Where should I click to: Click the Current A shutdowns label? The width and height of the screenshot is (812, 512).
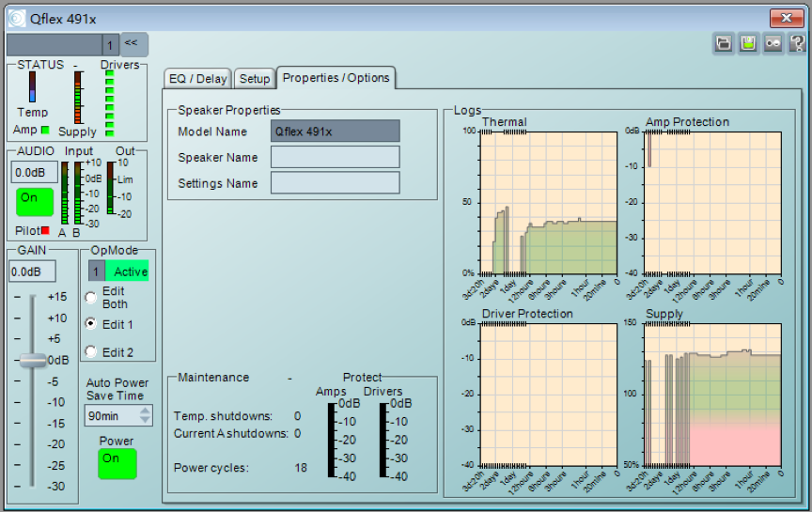pos(231,433)
